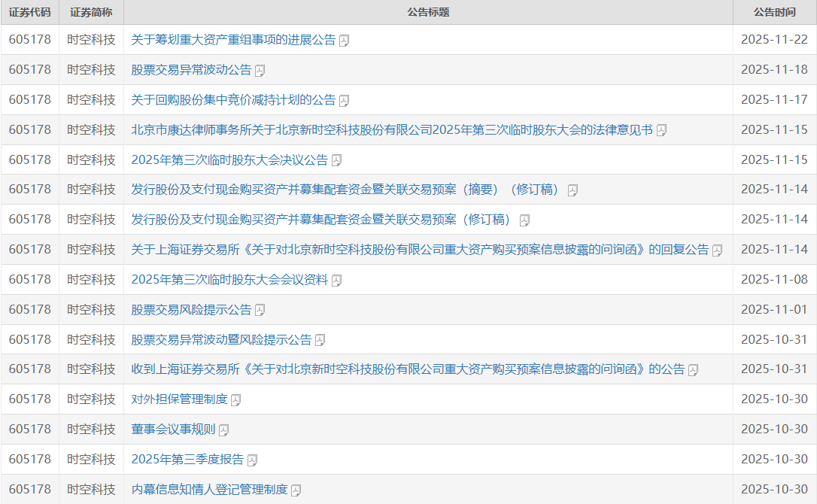Viewport: 817px width, 504px height.
Task: Open PDF icon beside 股票交易风险提示公告
Action: (x=260, y=310)
